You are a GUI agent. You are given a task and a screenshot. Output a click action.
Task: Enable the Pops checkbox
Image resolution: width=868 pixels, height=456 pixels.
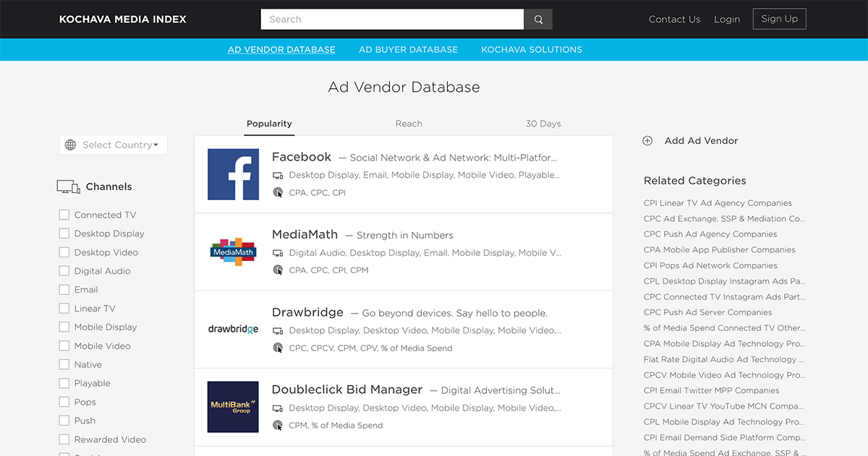point(64,402)
